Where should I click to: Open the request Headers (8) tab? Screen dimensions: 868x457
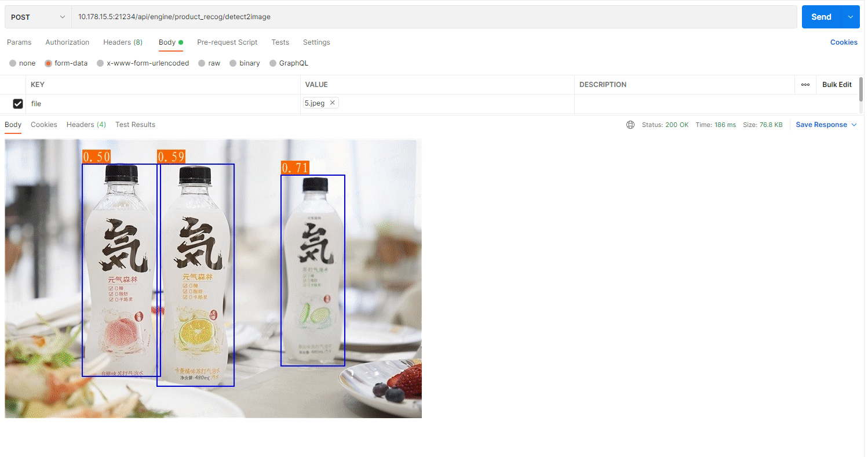click(x=123, y=42)
